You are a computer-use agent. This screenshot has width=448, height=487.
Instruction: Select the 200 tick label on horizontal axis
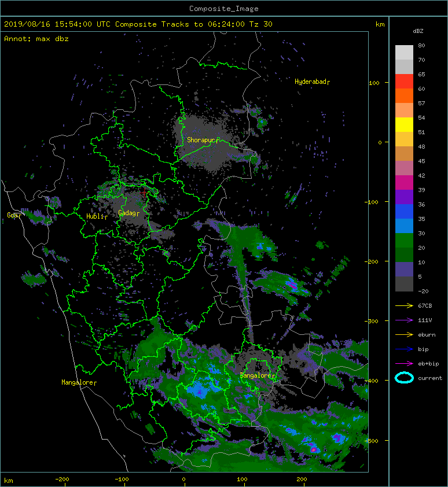302,479
